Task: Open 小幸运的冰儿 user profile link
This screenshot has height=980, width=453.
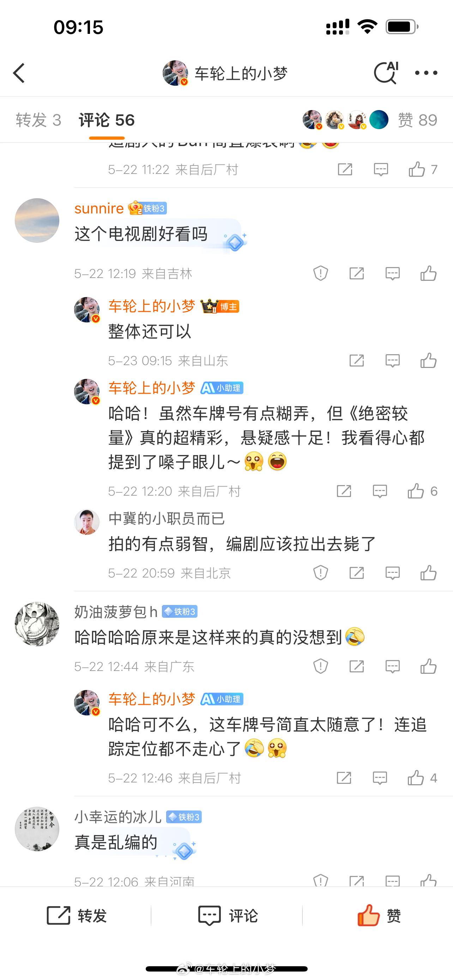Action: point(118,817)
